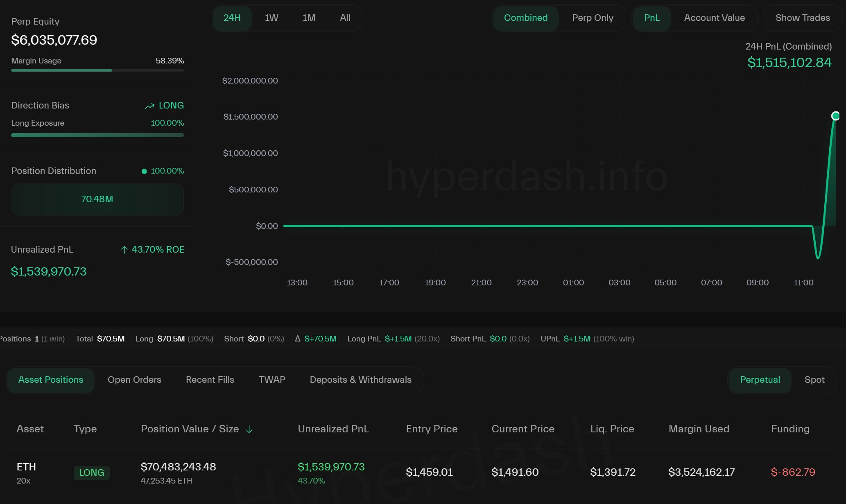Screen dimensions: 846x504
Task: Click the Current Price column header
Action: [x=523, y=429]
